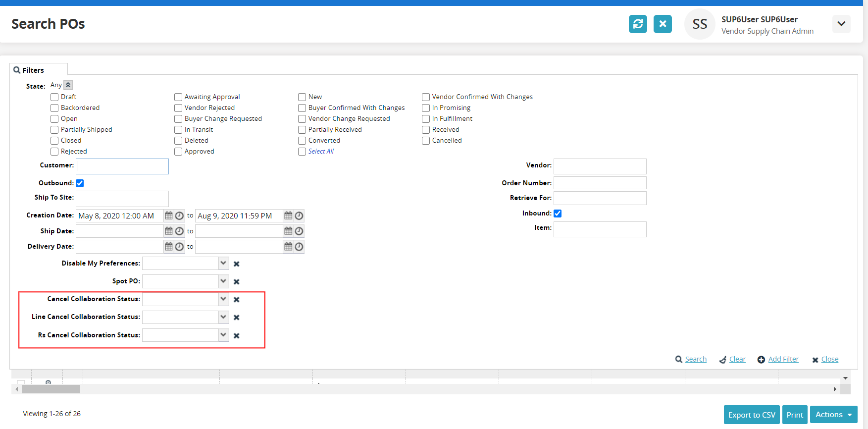Uncheck the Outbound checkbox
Image resolution: width=868 pixels, height=429 pixels.
[x=80, y=183]
